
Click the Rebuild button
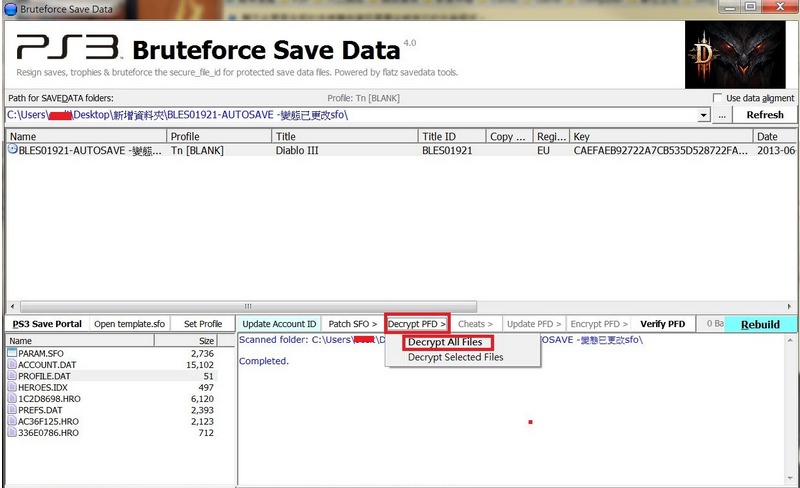coord(760,324)
